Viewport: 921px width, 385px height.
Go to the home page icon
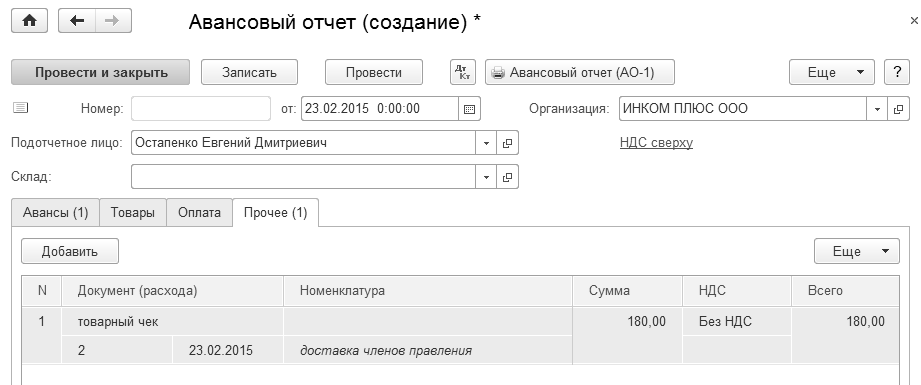click(29, 21)
